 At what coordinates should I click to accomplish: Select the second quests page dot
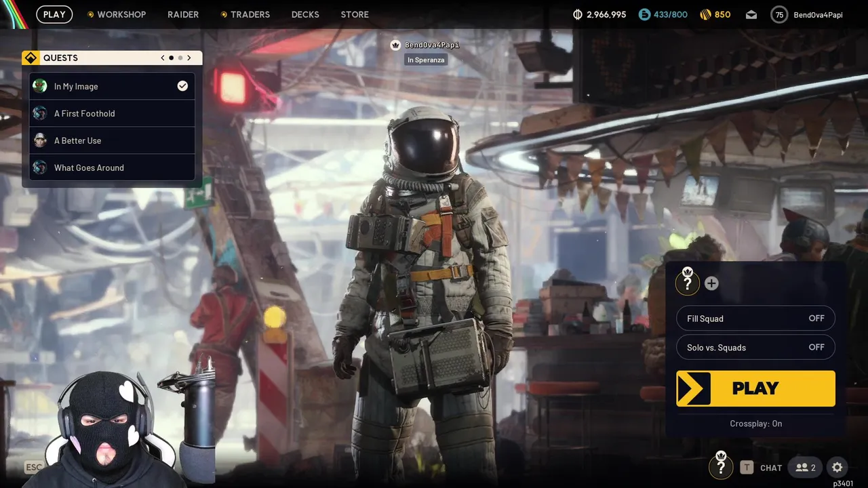click(180, 58)
